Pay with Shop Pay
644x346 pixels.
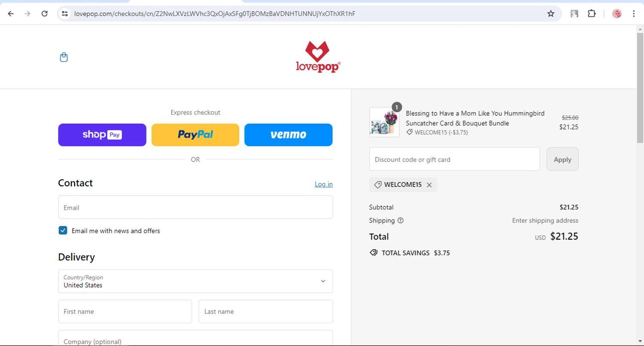pos(102,135)
